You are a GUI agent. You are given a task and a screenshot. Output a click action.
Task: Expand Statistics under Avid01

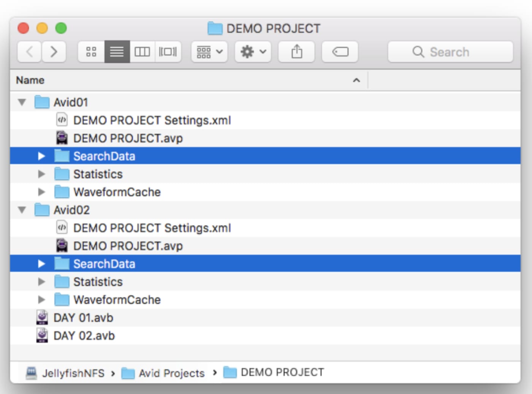(41, 174)
